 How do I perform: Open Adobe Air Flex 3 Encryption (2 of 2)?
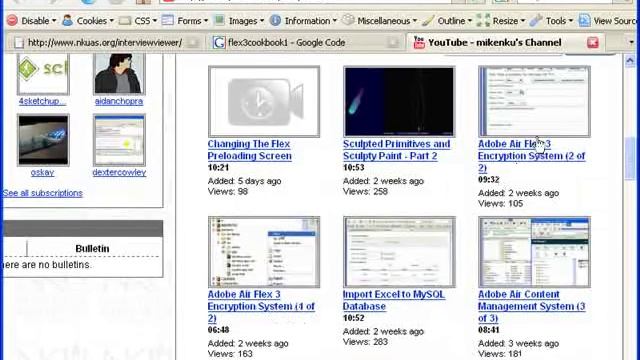coord(531,156)
